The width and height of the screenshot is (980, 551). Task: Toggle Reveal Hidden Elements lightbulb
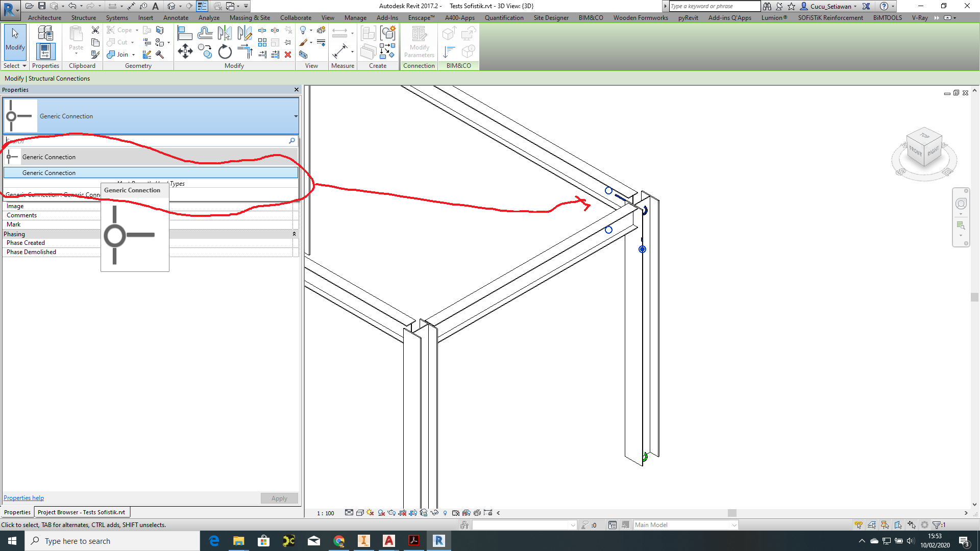(445, 513)
